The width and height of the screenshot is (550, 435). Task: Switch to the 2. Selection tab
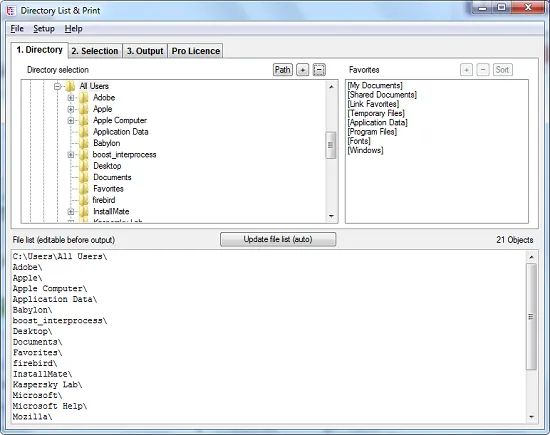tap(95, 51)
